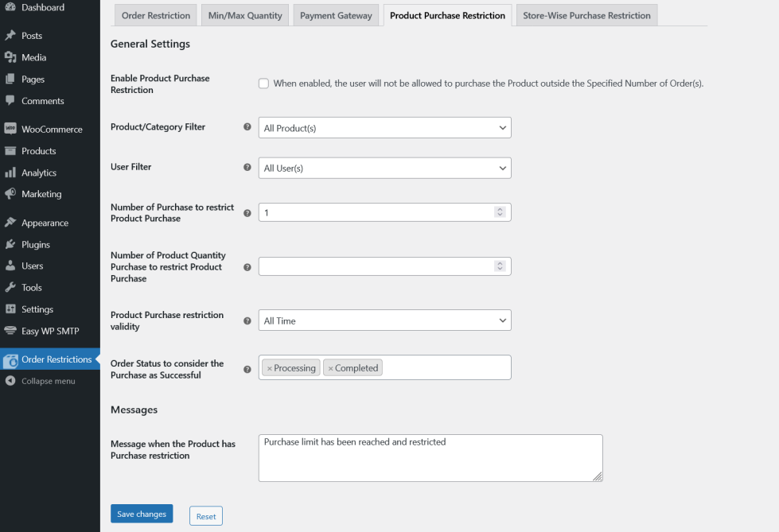779x532 pixels.
Task: Open the Product/Category Filter dropdown
Action: pos(384,128)
